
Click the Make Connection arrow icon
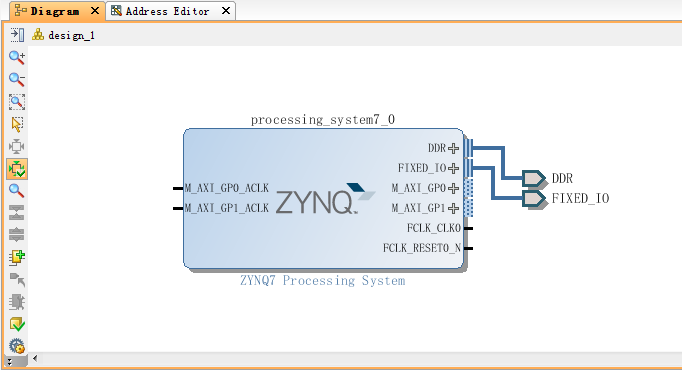17,280
